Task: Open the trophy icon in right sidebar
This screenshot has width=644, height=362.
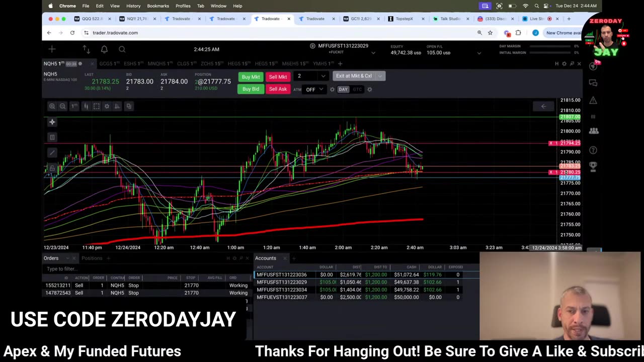Action: tap(593, 166)
